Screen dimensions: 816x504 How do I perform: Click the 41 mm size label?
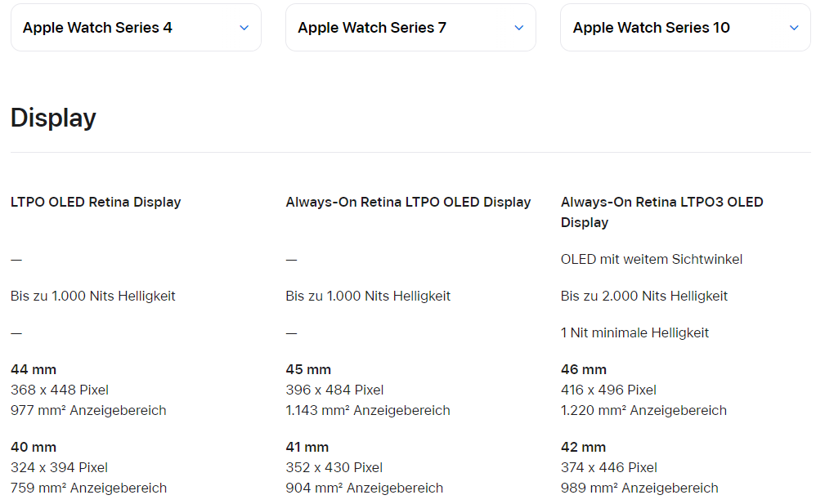pyautogui.click(x=307, y=447)
